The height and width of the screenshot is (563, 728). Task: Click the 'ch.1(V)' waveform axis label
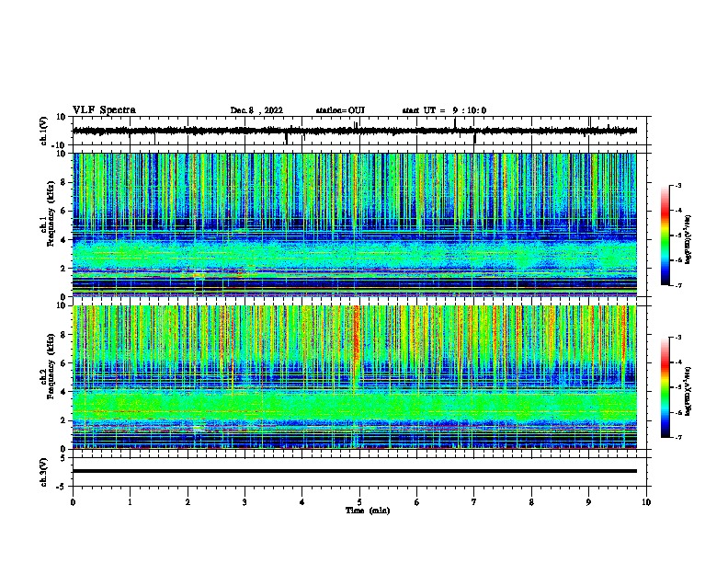pyautogui.click(x=44, y=131)
